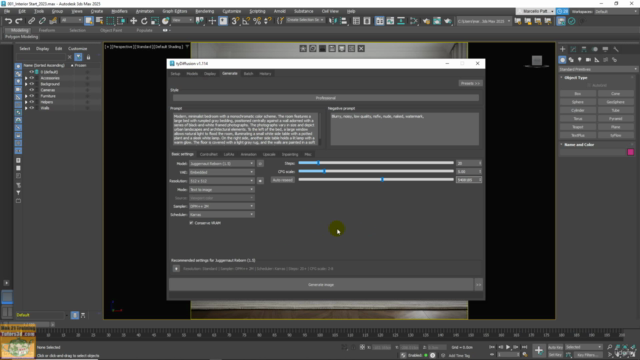Screen dimensions: 640x360
Task: Toggle visibility eye of Furniture layer
Action: tap(31, 96)
